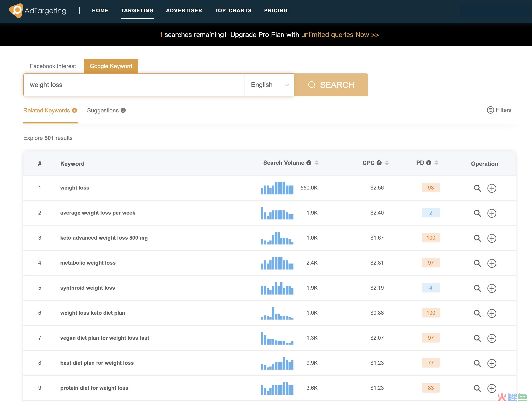Viewport: 532px width, 402px height.
Task: Click search icon for synthroid weight loss
Action: point(477,288)
